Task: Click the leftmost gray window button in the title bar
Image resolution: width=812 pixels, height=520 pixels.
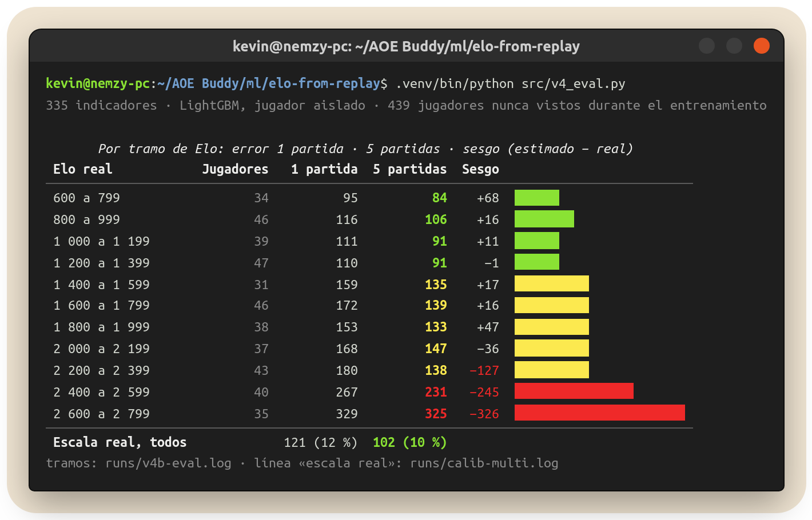Action: (706, 46)
